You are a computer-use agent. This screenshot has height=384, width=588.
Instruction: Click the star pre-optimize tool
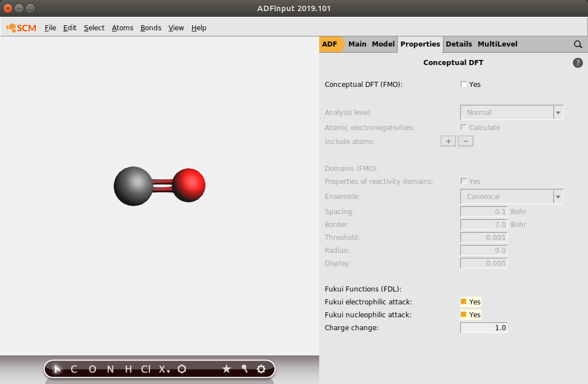tap(226, 369)
